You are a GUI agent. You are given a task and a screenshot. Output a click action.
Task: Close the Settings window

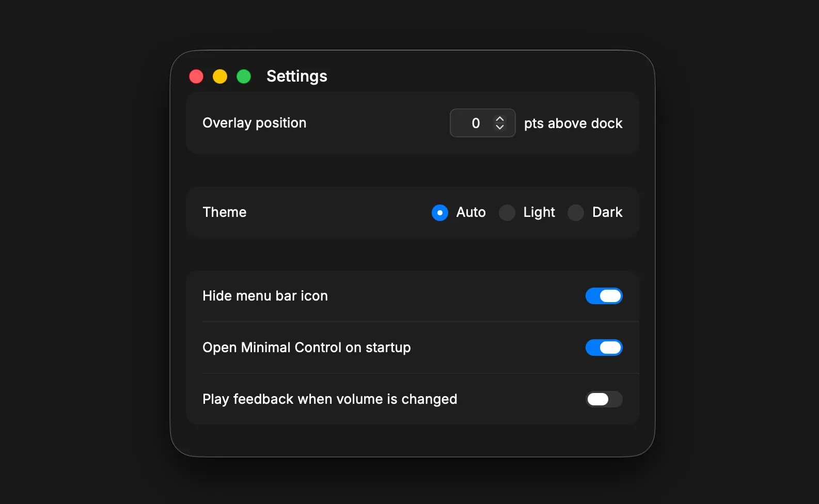[x=196, y=76]
